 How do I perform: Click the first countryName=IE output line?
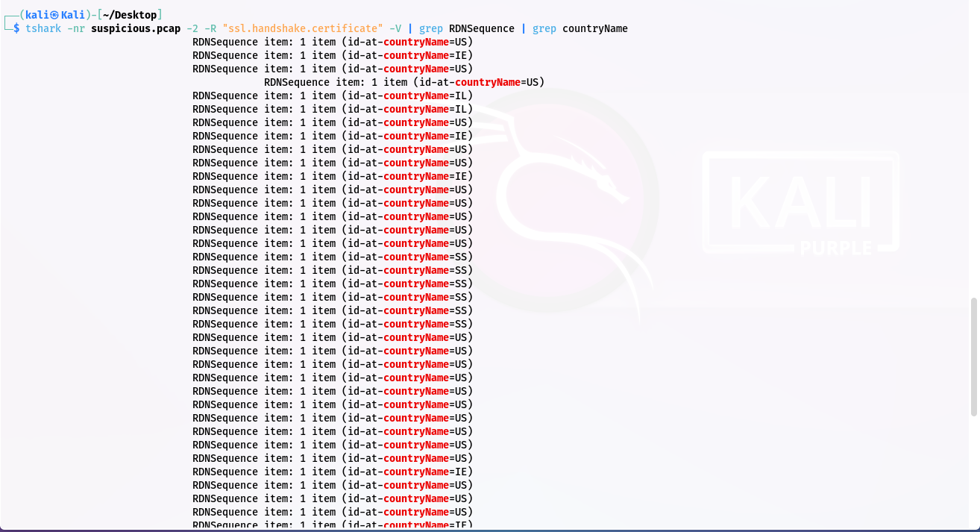tap(333, 55)
